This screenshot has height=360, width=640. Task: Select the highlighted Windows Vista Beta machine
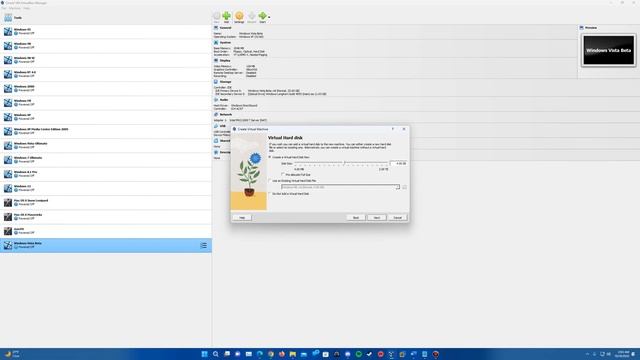106,245
